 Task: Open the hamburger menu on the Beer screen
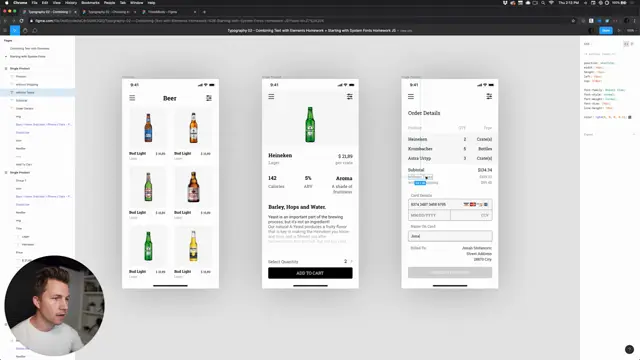[132, 98]
